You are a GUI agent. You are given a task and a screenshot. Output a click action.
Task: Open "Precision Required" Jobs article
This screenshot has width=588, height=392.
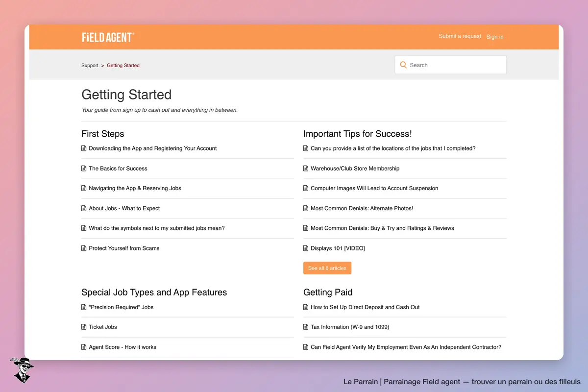pos(121,307)
